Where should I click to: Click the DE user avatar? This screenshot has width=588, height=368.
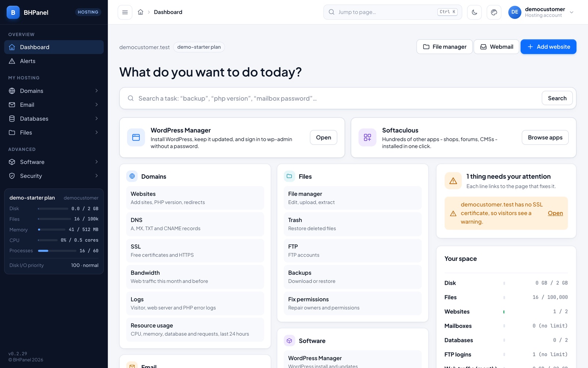[x=514, y=12]
